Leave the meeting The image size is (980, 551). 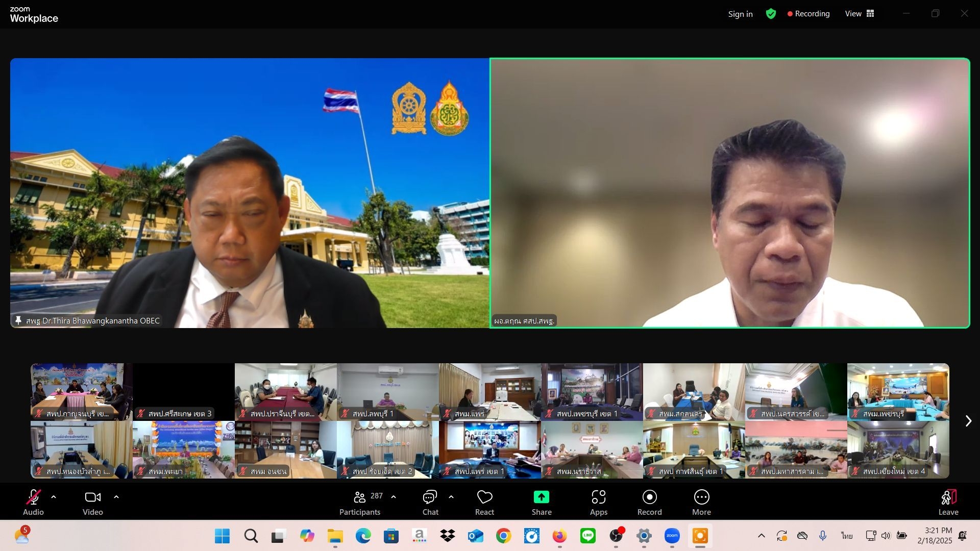tap(948, 503)
